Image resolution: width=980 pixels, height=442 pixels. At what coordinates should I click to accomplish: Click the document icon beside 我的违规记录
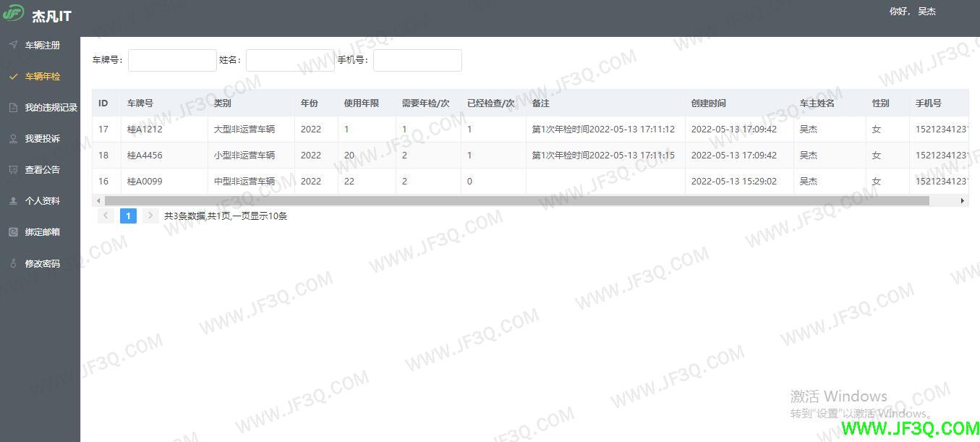click(x=13, y=108)
